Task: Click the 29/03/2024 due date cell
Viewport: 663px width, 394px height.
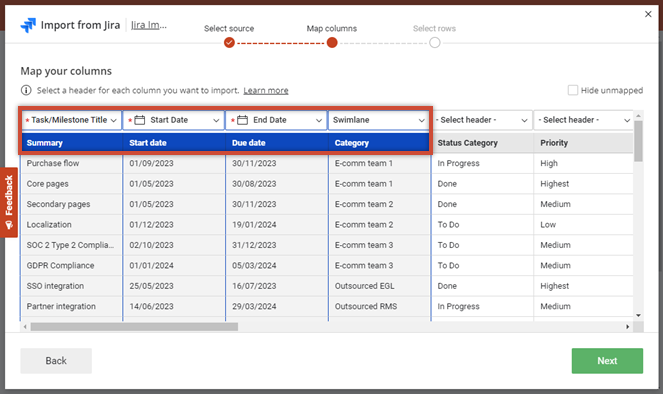Action: 277,306
